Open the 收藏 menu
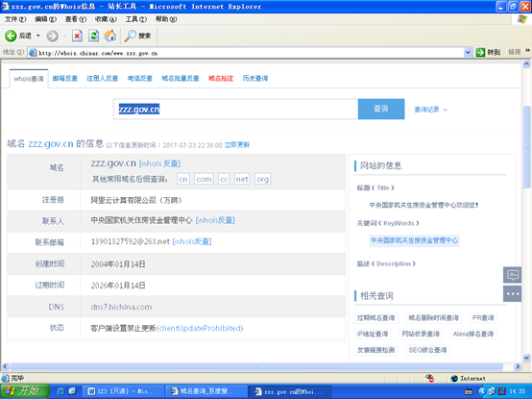Screen dimensions: 532x399 tap(106, 19)
